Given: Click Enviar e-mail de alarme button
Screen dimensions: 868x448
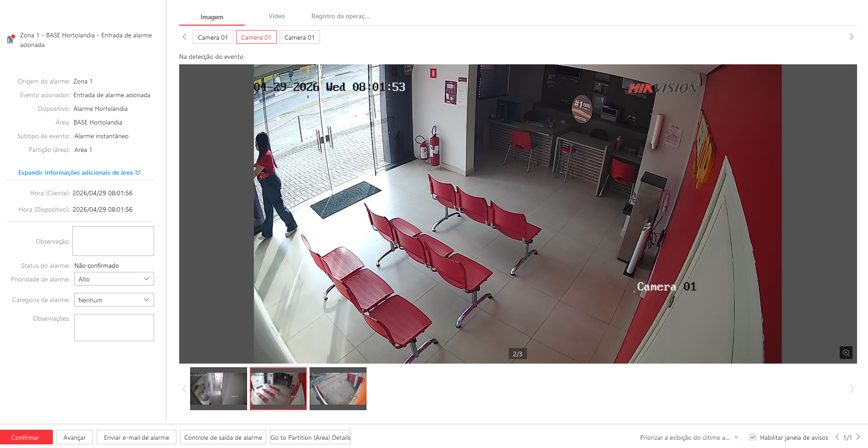Looking at the screenshot, I should point(136,437).
